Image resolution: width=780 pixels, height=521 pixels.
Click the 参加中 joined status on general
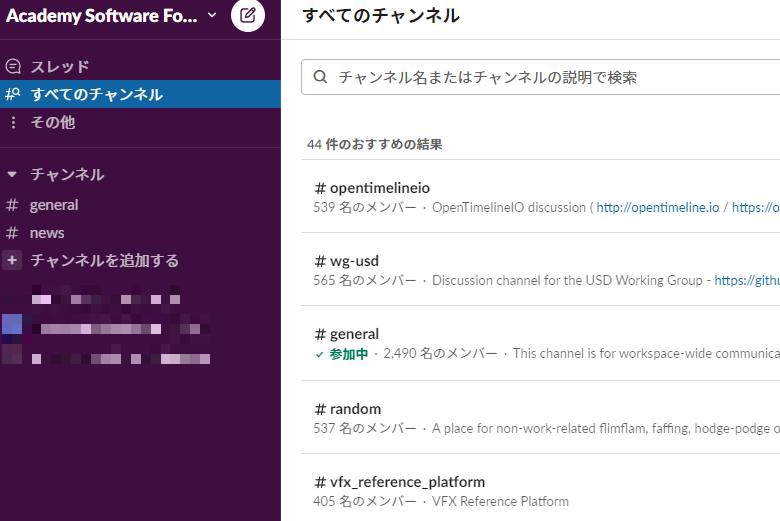342,354
